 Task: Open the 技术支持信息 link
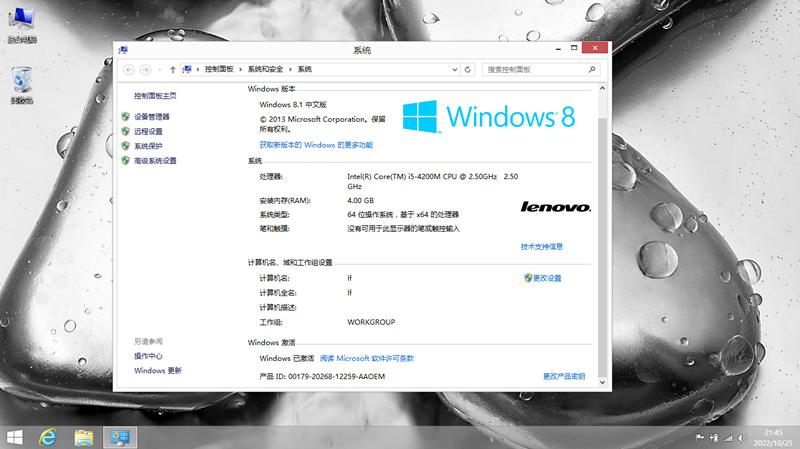click(x=541, y=247)
